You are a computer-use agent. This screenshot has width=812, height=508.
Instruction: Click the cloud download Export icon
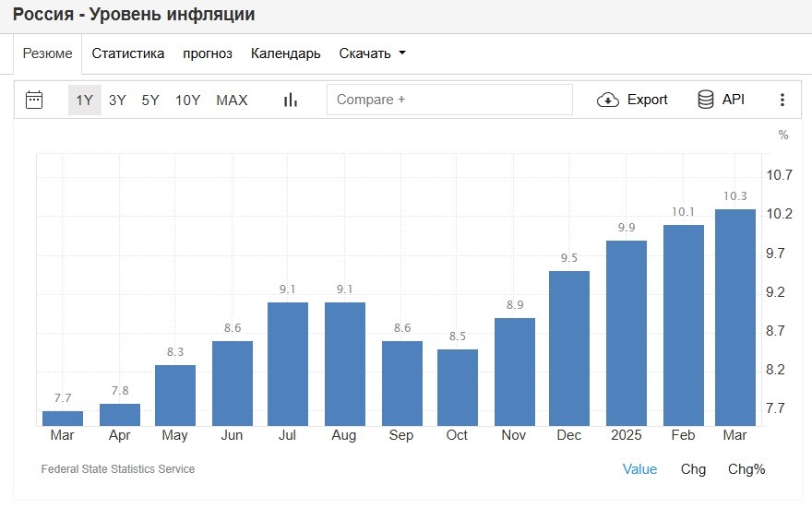coord(608,100)
